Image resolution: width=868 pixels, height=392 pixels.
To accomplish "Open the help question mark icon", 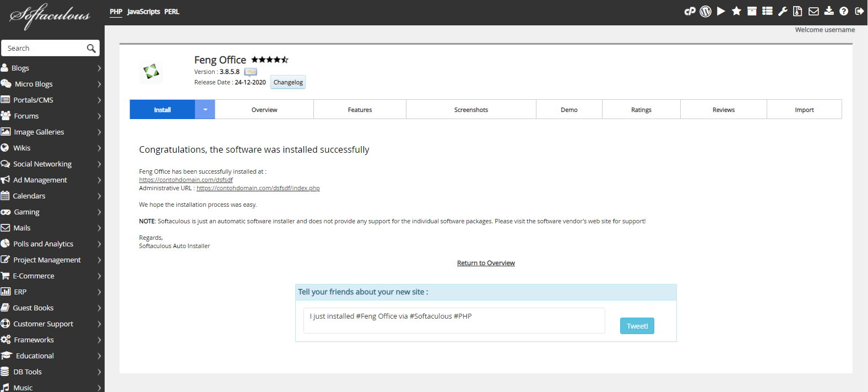I will coord(844,11).
